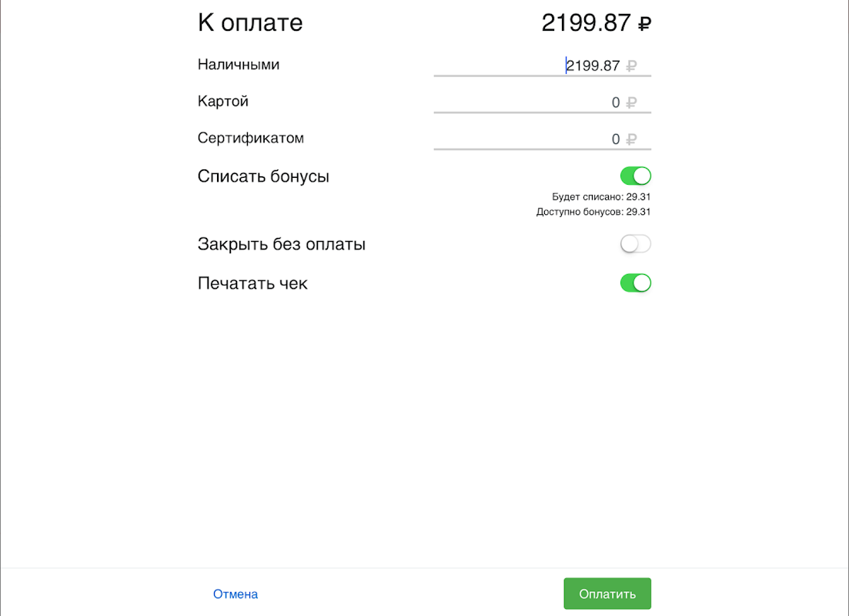Click the ruble sign beside the total amount
This screenshot has width=849, height=616.
pos(645,24)
